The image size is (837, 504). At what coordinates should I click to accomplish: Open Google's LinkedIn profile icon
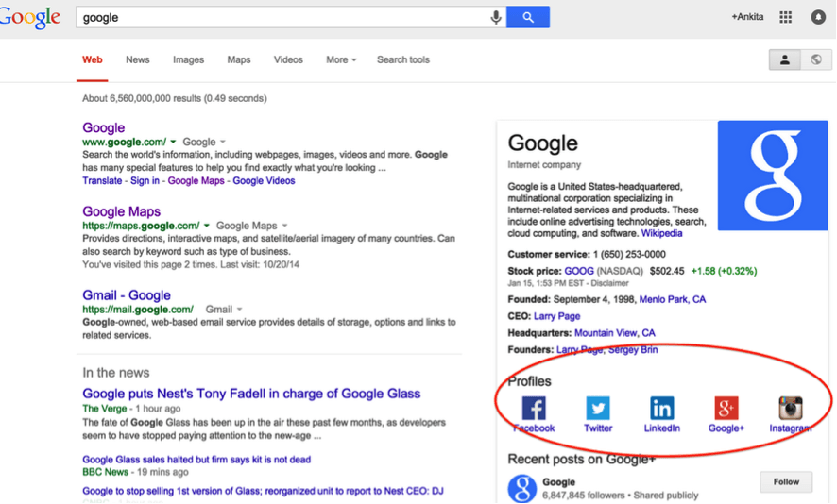coord(661,408)
